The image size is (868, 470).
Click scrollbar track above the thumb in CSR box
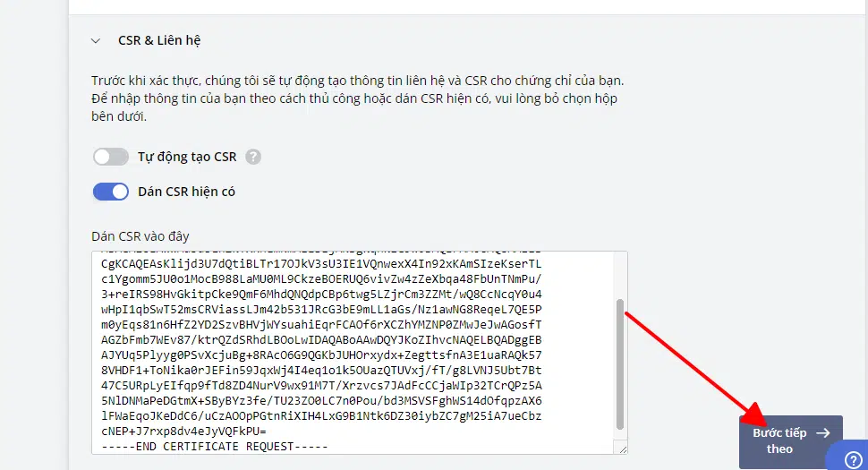(x=620, y=275)
